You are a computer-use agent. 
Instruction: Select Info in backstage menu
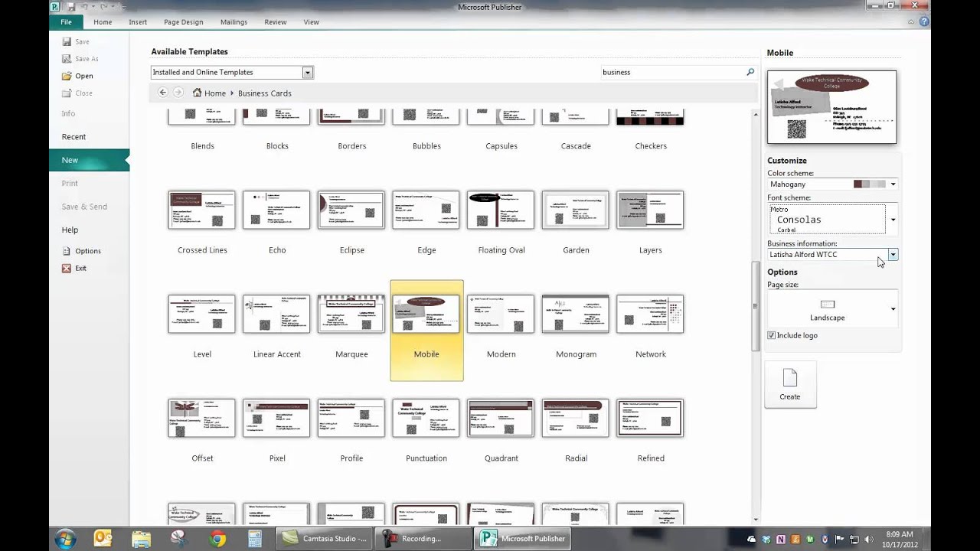[x=68, y=113]
